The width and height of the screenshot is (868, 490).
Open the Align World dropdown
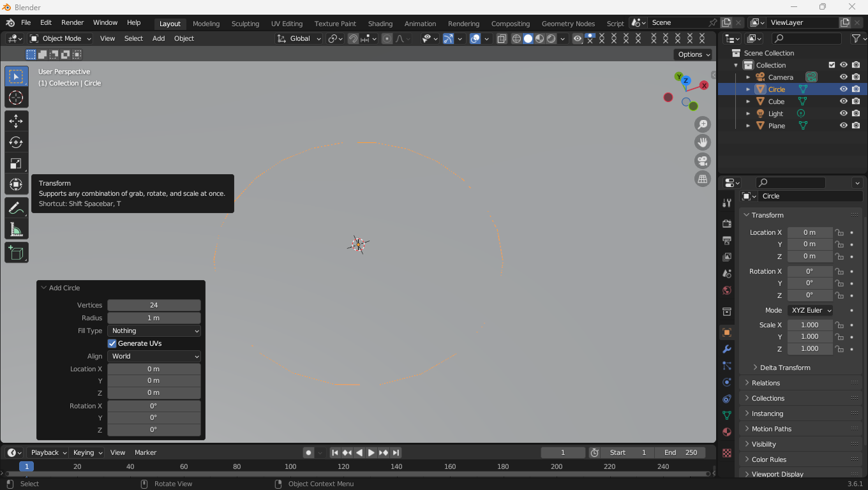point(154,356)
